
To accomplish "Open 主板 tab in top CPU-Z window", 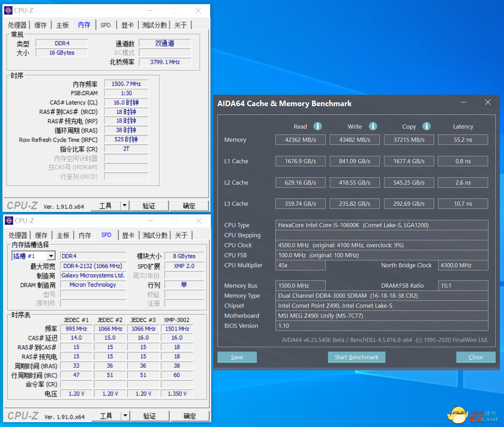I will 63,25.
